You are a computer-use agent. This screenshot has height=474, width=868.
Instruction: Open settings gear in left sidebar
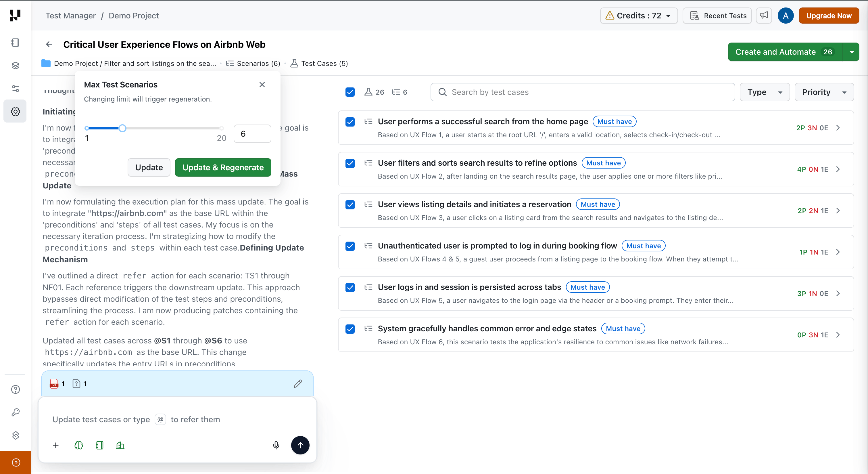point(16,111)
